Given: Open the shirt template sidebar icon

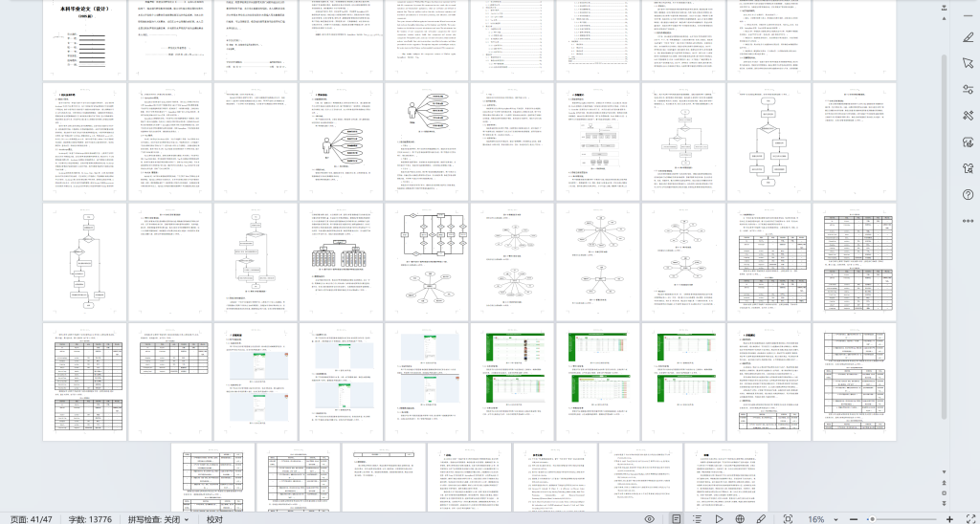Looking at the screenshot, I should [x=969, y=168].
